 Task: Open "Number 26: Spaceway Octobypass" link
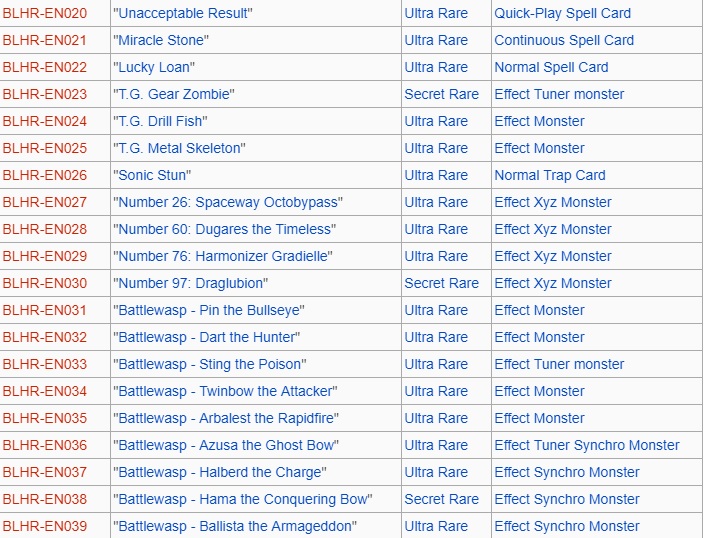pos(230,203)
